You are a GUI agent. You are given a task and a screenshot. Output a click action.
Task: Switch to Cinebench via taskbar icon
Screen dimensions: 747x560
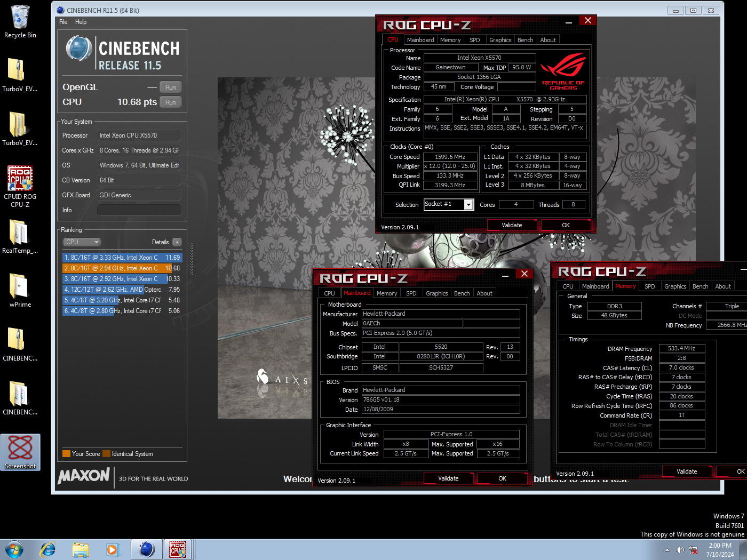point(146,549)
